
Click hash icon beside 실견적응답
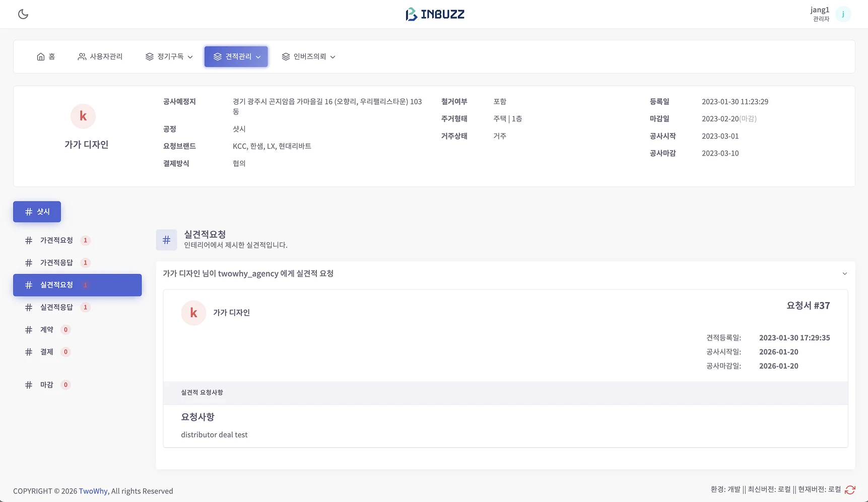pyautogui.click(x=29, y=307)
